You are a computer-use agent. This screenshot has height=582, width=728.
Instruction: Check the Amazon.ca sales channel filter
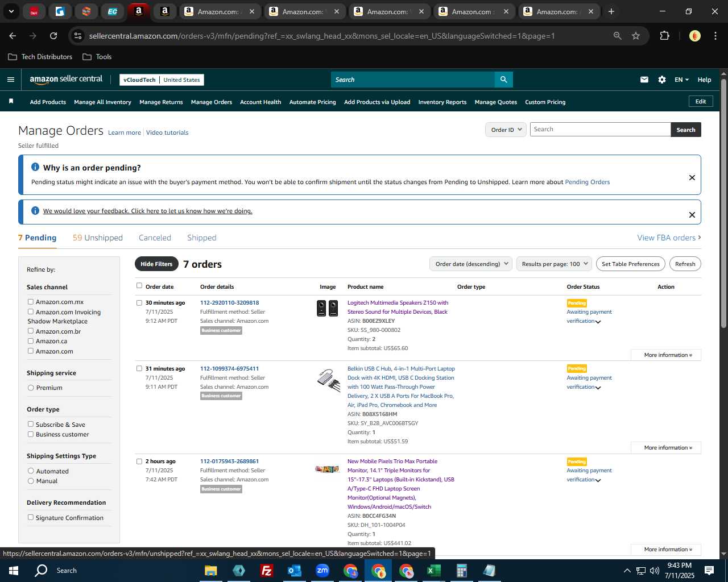tap(31, 341)
